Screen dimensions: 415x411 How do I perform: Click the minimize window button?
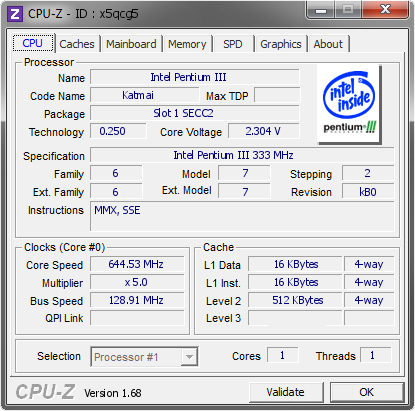(320, 10)
